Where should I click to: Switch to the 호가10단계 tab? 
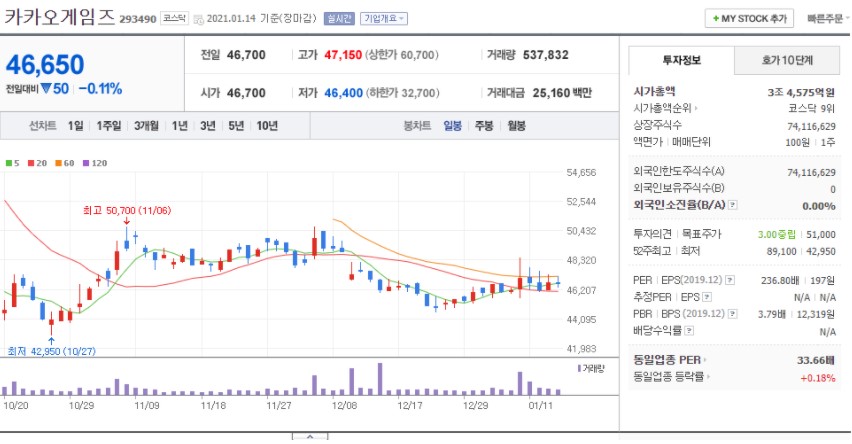pos(787,60)
